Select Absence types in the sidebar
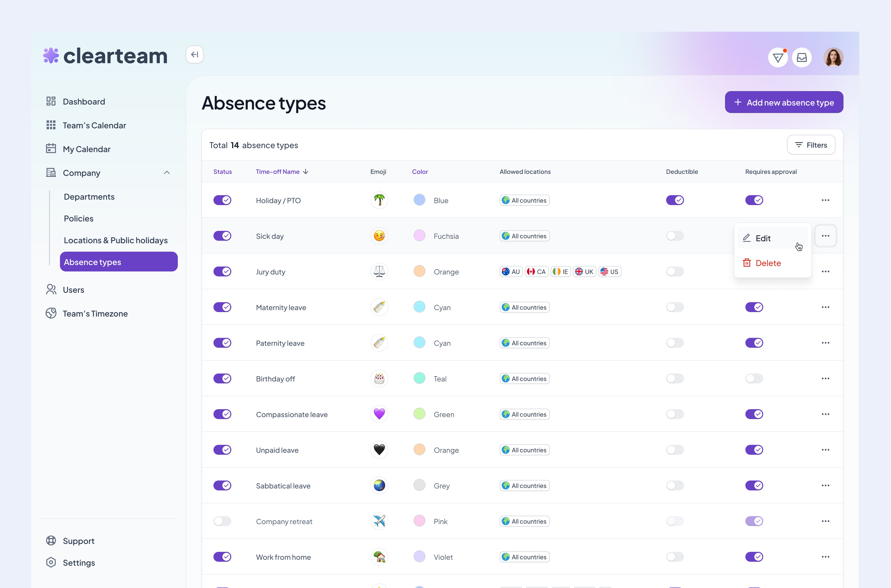Image resolution: width=891 pixels, height=588 pixels. [x=119, y=262]
